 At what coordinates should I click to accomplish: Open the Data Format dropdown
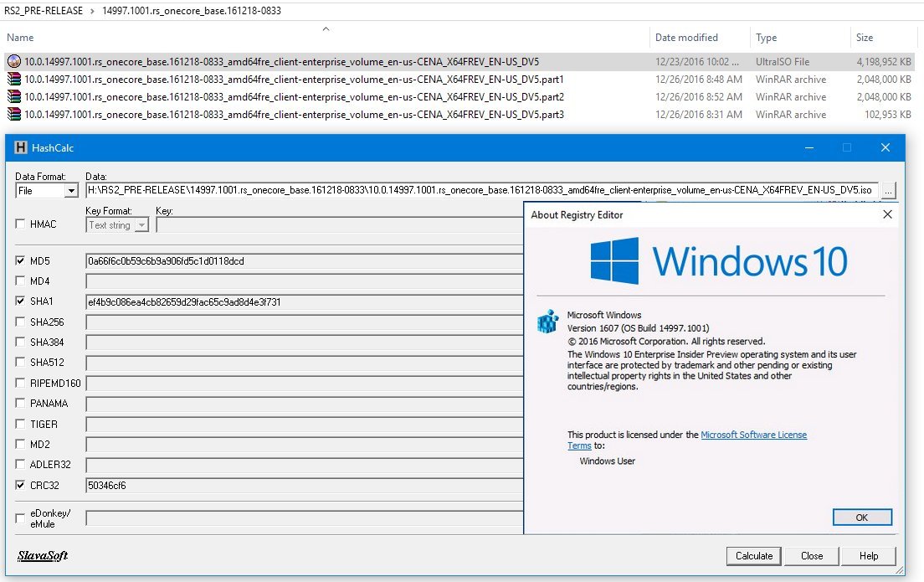pos(71,190)
